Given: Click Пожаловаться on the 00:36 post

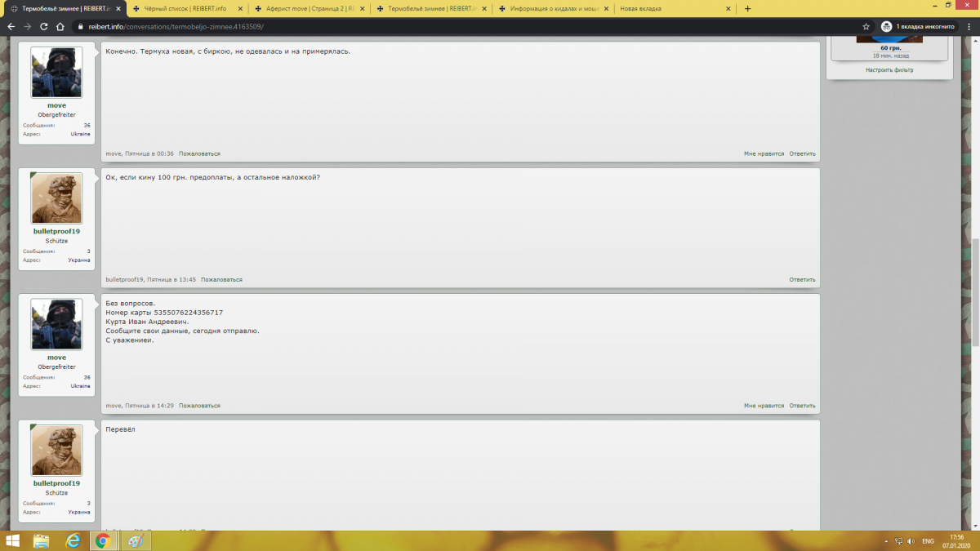Looking at the screenshot, I should coord(199,153).
